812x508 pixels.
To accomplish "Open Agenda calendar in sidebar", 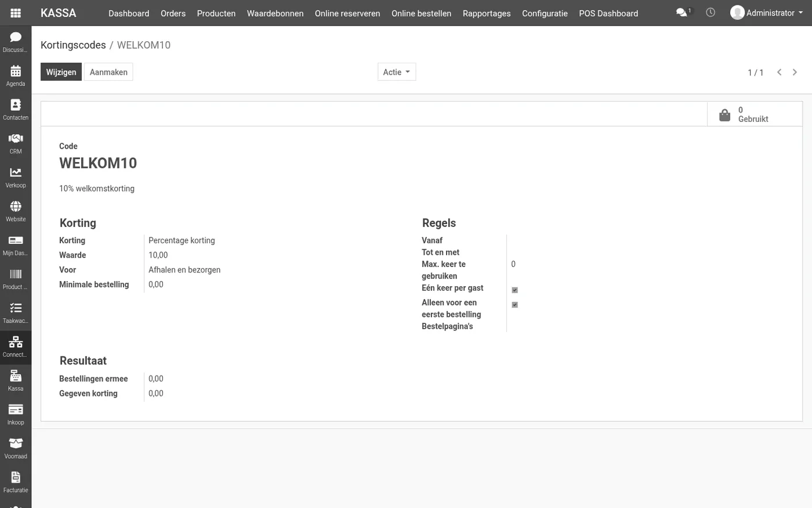I will pyautogui.click(x=16, y=76).
